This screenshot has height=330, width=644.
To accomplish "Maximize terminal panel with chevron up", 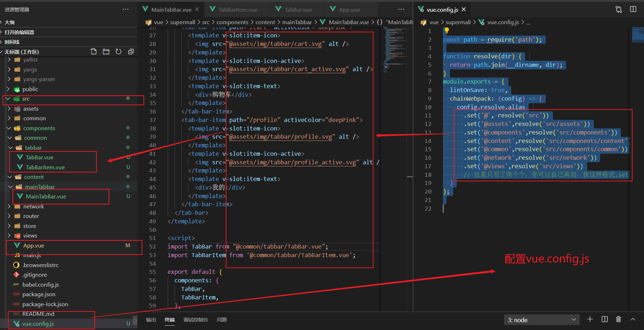I will pos(633,319).
